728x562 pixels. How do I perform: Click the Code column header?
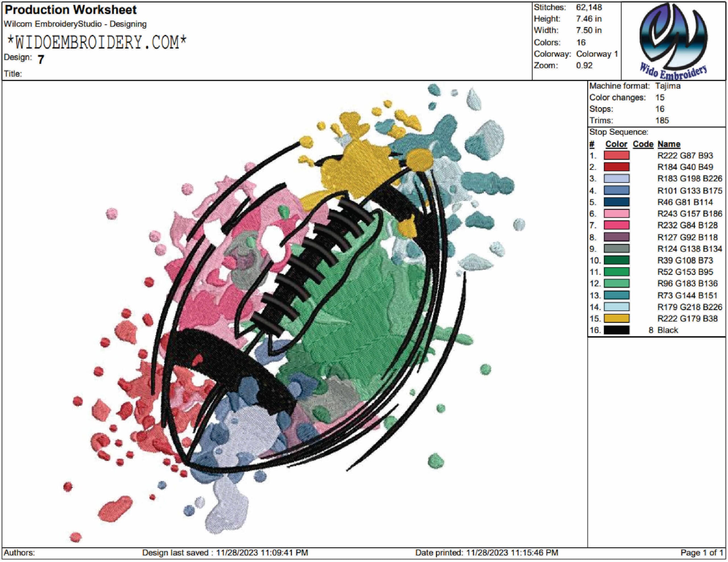(x=643, y=144)
